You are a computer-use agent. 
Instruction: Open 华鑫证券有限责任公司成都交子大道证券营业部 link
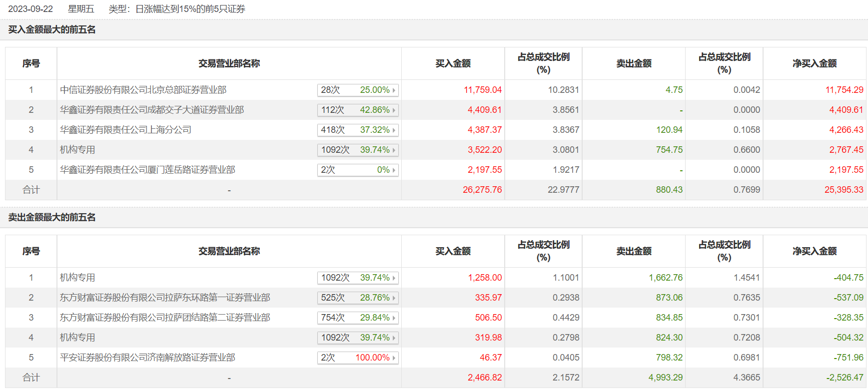click(x=152, y=110)
